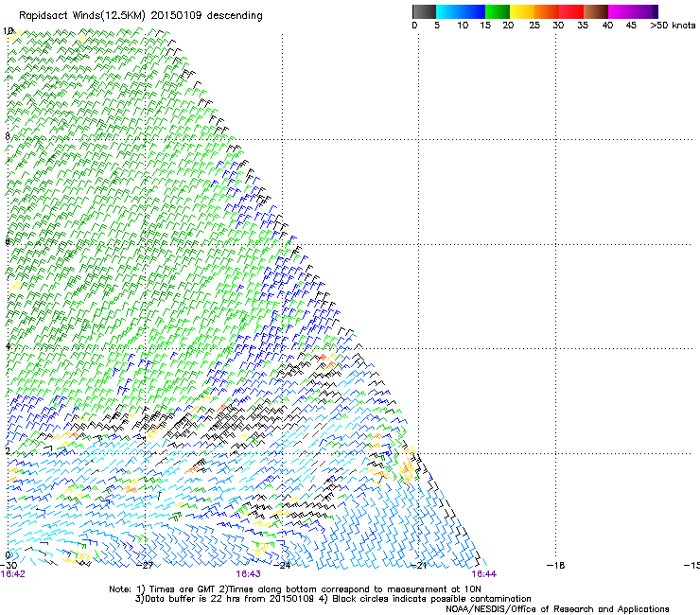This screenshot has height=615, width=700.
Task: Click the '>50 knots' legend label
Action: (x=673, y=25)
